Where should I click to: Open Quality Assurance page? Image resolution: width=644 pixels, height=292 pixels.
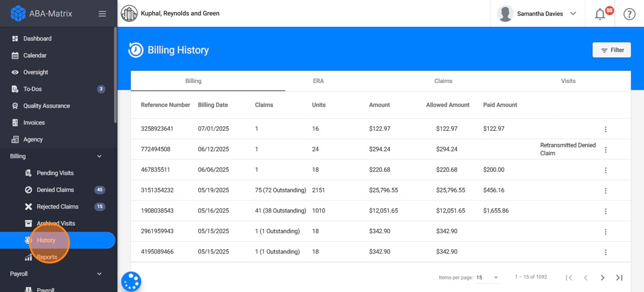tap(46, 106)
